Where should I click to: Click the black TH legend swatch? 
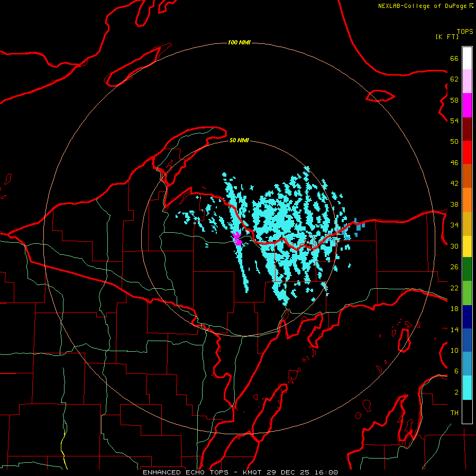point(467,411)
